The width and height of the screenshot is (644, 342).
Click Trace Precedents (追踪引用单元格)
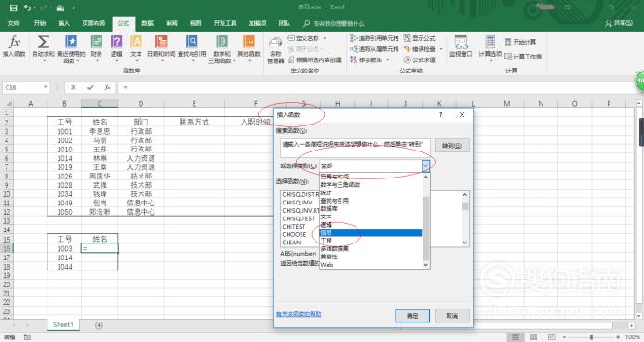[374, 38]
